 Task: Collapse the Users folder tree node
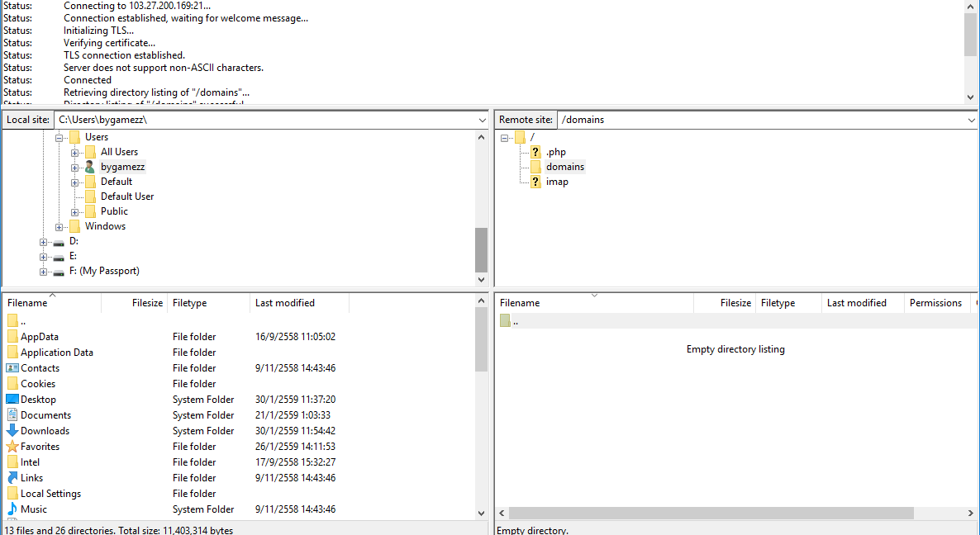click(x=59, y=138)
